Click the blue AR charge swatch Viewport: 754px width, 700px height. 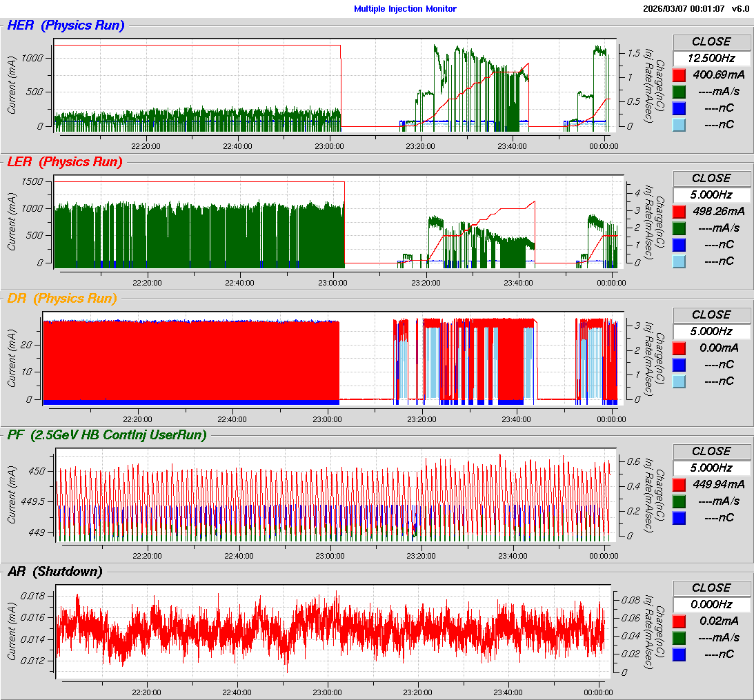679,654
